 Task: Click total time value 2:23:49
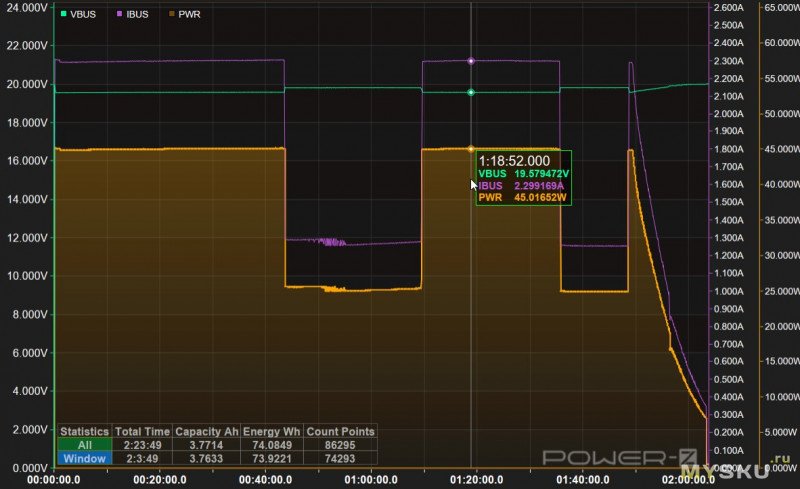(x=142, y=445)
